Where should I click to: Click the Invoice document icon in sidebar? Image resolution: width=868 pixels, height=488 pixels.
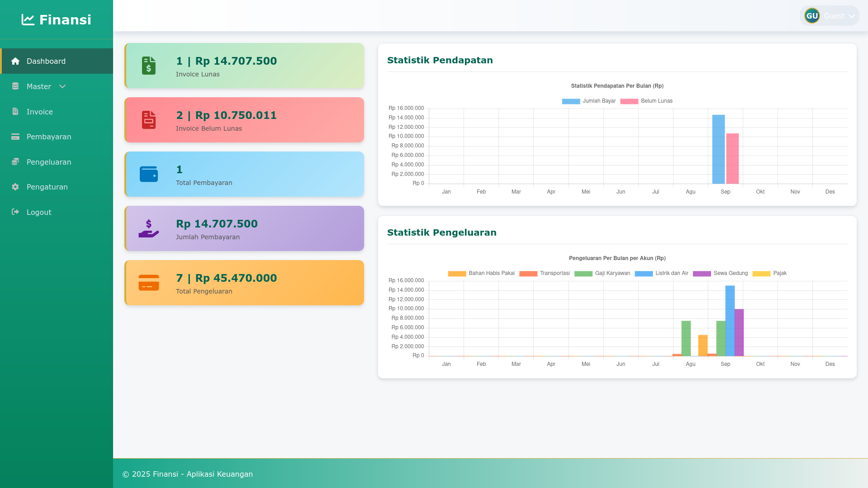15,112
